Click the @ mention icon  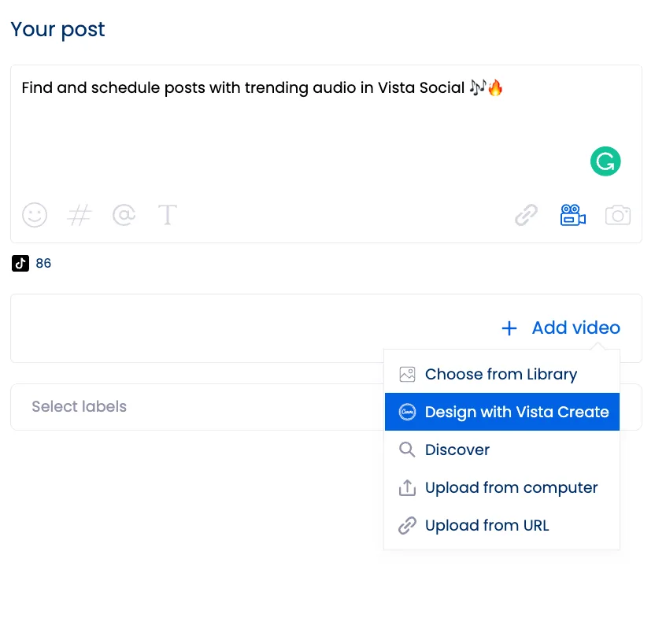point(124,215)
